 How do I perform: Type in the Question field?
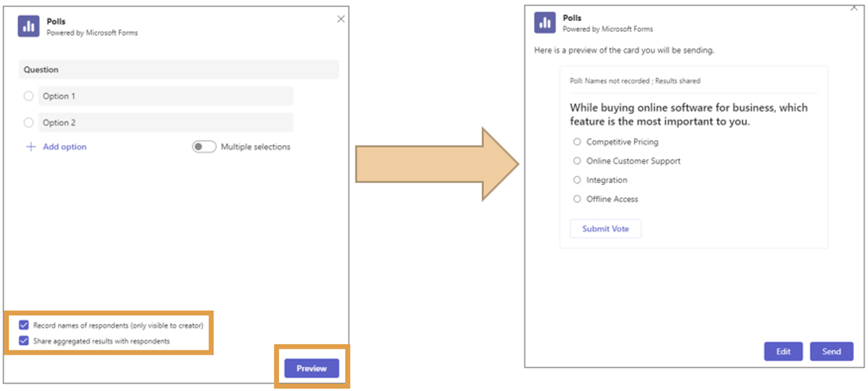179,70
